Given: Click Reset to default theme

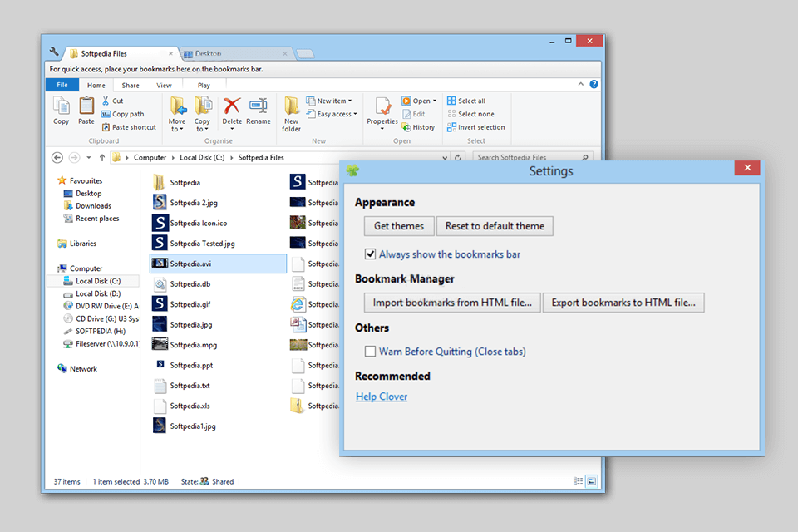Looking at the screenshot, I should click(495, 226).
